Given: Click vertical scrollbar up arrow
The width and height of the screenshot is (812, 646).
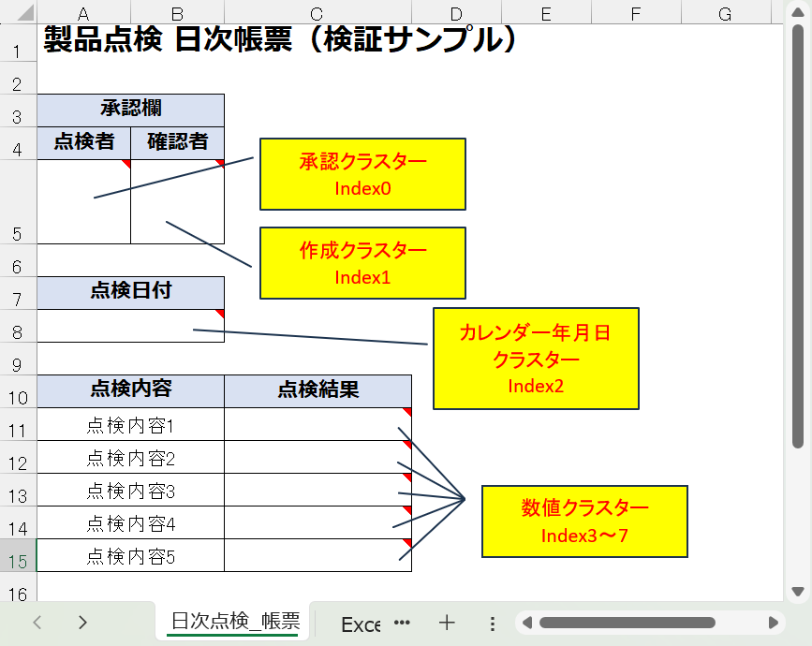Looking at the screenshot, I should click(798, 12).
